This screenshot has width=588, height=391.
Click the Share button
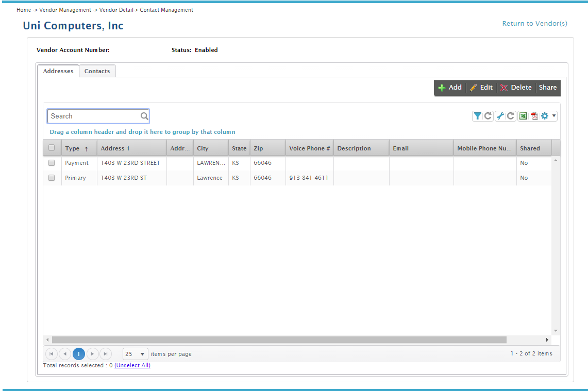click(x=547, y=88)
